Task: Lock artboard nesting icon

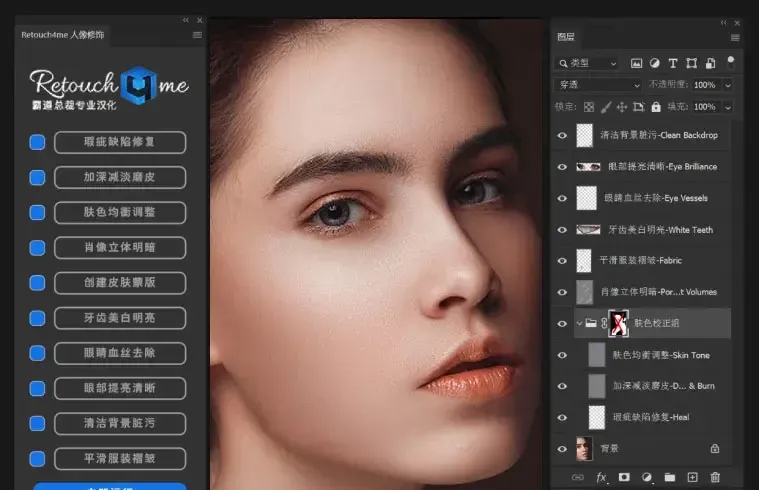Action: (638, 107)
